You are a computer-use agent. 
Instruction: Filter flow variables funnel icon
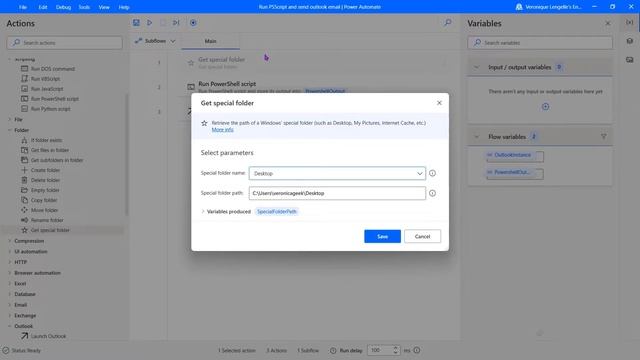click(x=603, y=137)
